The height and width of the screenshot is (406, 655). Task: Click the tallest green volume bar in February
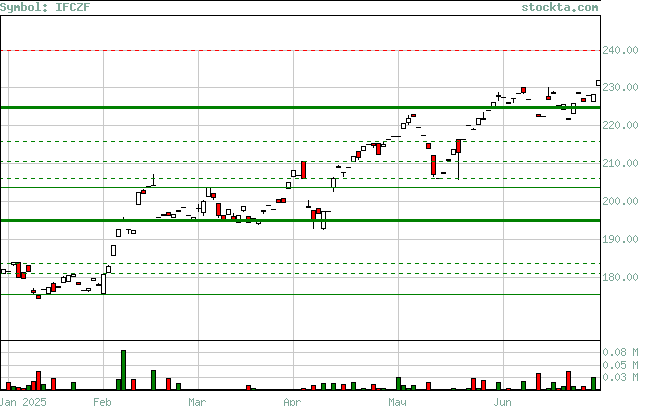(x=123, y=370)
